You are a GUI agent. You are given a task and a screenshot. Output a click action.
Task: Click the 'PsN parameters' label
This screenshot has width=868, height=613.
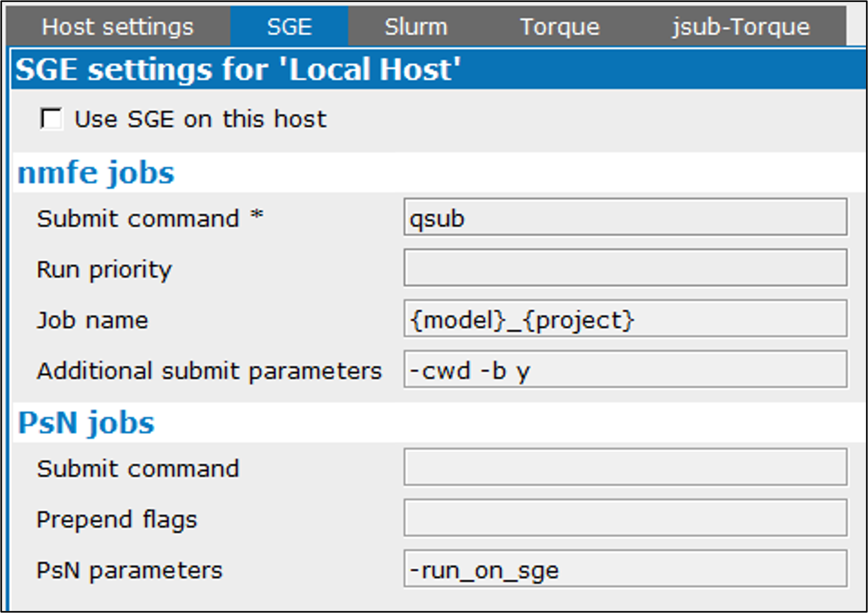click(130, 570)
